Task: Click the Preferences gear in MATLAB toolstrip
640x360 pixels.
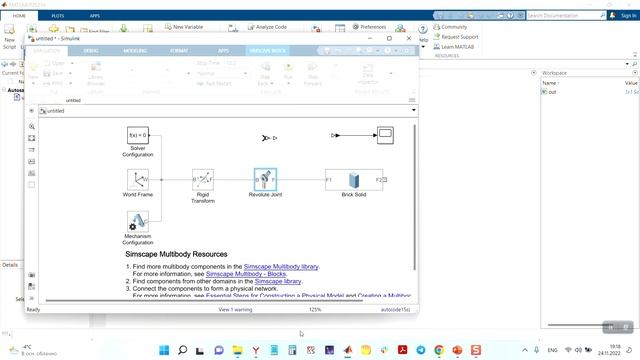Action: 356,27
